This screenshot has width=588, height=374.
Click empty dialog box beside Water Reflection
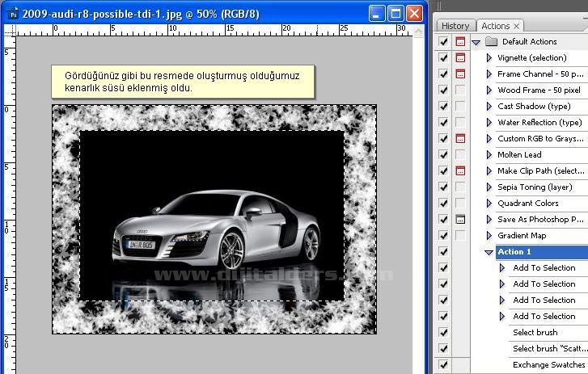click(x=460, y=123)
